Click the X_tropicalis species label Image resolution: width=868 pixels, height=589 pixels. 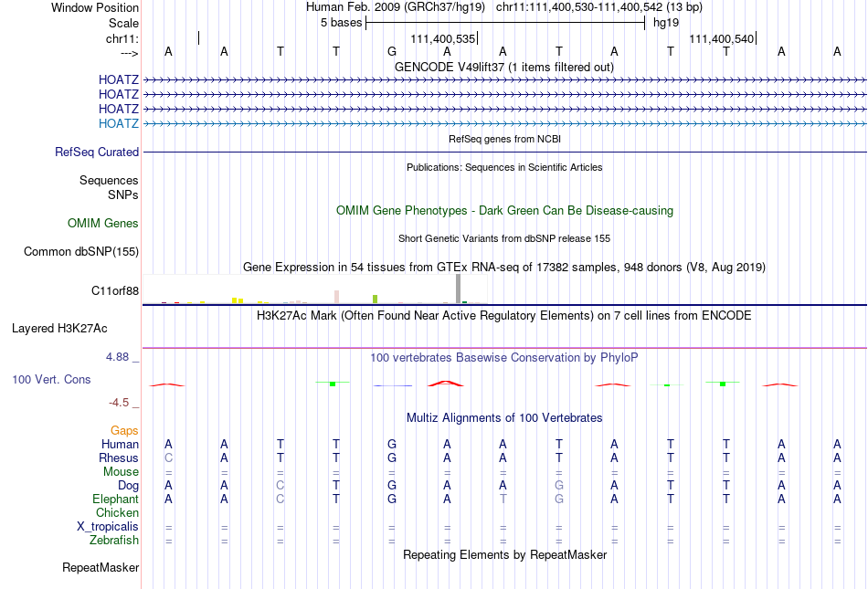pyautogui.click(x=108, y=527)
